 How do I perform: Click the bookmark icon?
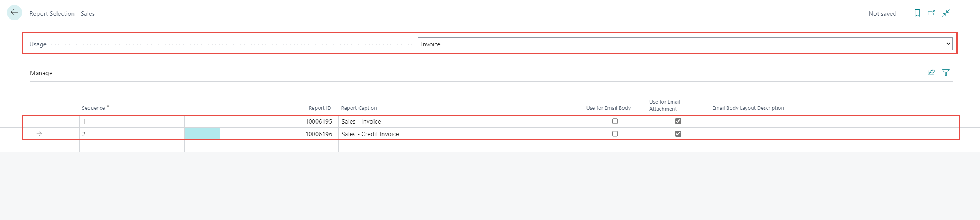[x=917, y=13]
